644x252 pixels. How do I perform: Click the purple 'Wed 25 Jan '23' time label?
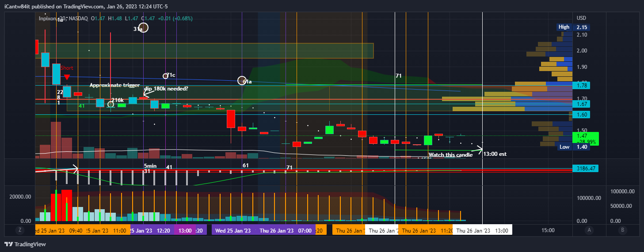(x=234, y=230)
